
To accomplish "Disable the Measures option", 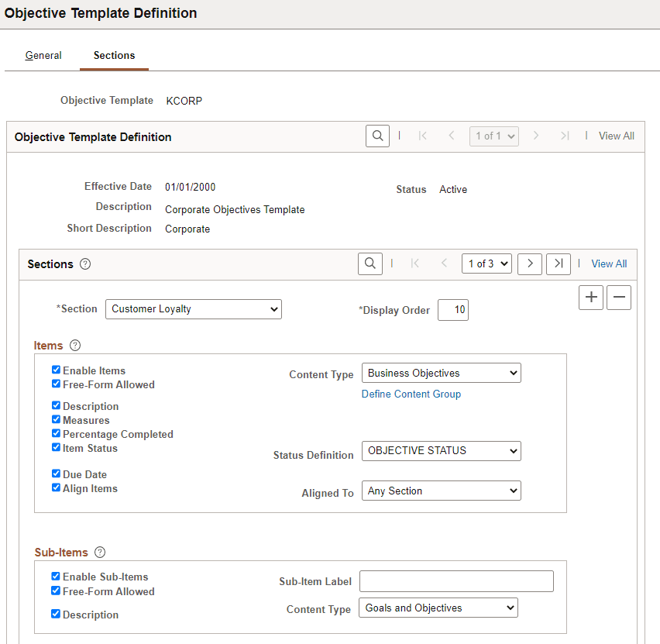I will coord(56,418).
